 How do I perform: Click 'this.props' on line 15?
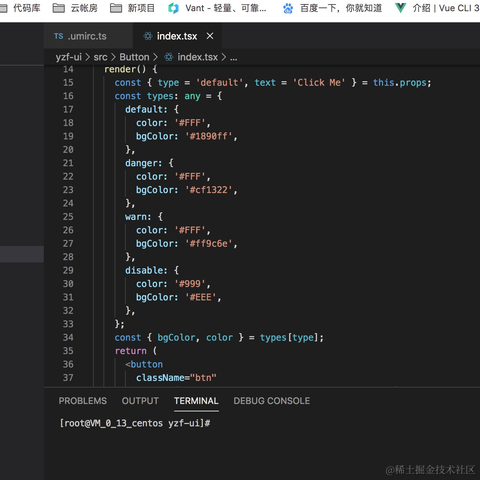click(x=400, y=83)
